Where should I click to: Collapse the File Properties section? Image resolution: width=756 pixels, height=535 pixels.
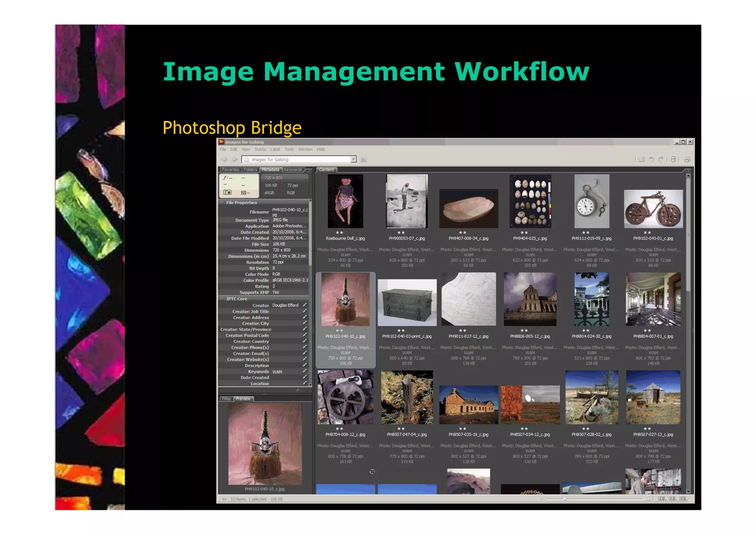coord(222,202)
